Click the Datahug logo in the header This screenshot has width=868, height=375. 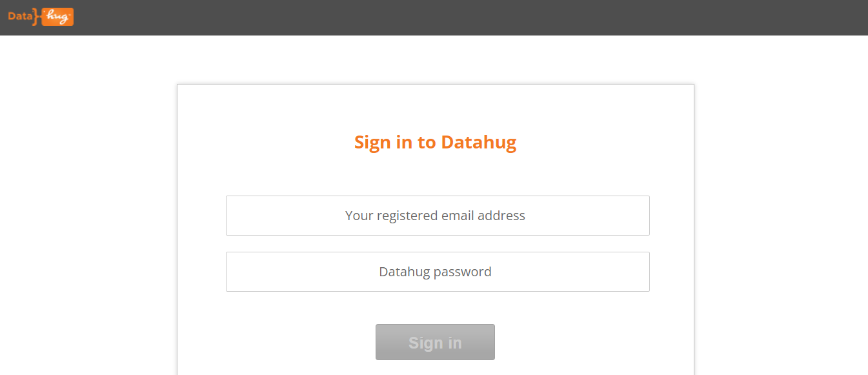click(41, 17)
